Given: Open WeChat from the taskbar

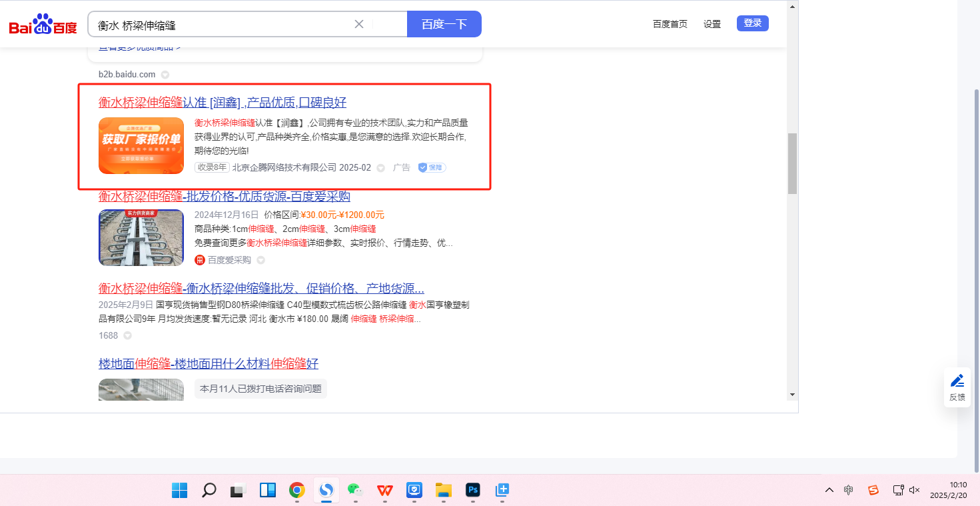Looking at the screenshot, I should tap(355, 491).
